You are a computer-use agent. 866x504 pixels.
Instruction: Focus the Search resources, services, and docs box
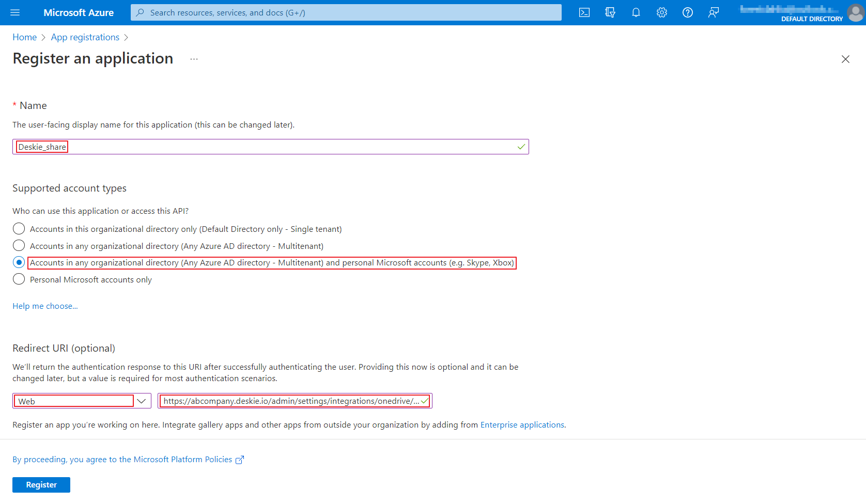[346, 12]
